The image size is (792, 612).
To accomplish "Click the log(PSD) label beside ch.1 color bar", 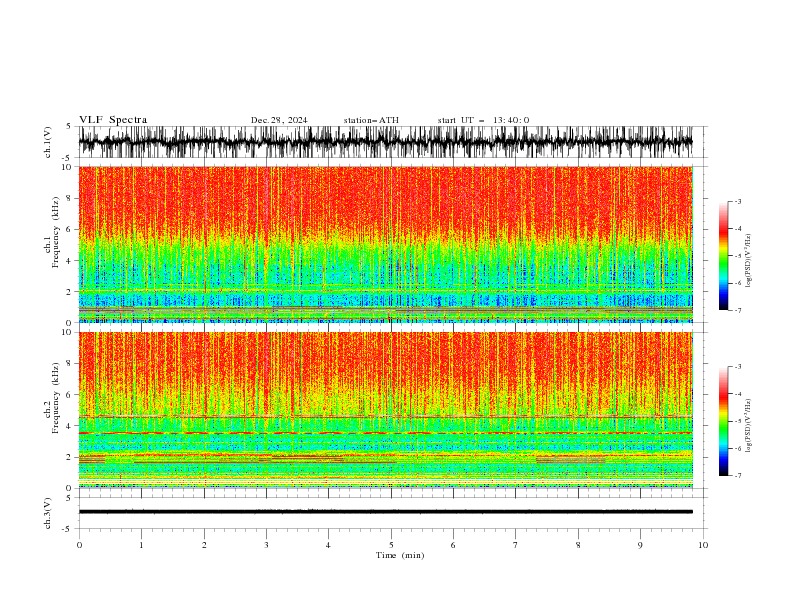I will (749, 261).
